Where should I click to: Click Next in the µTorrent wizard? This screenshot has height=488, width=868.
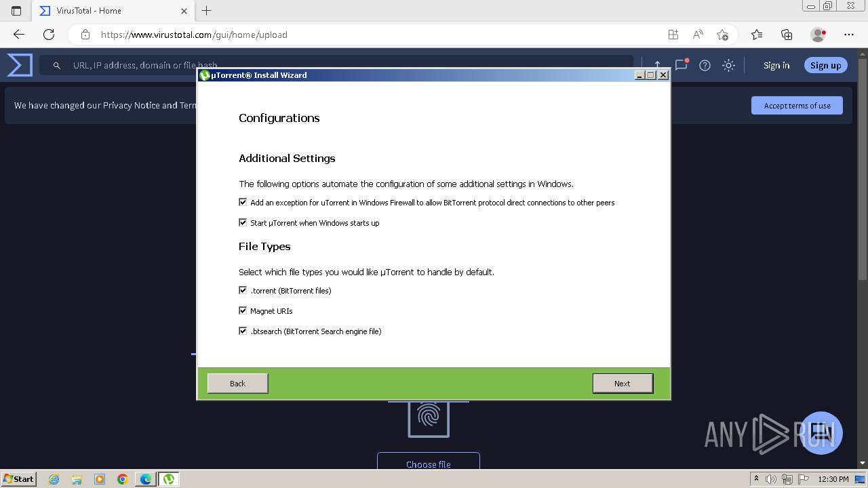[623, 383]
